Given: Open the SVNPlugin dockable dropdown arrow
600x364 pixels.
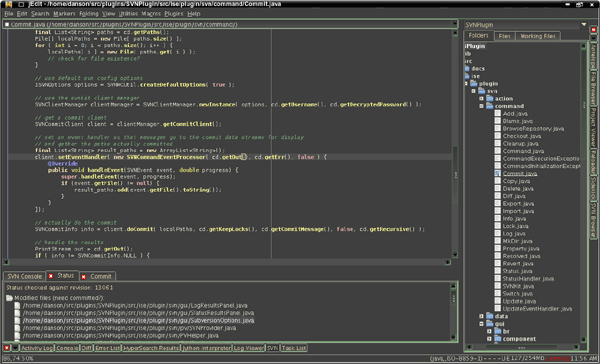Looking at the screenshot, I should (584, 24).
